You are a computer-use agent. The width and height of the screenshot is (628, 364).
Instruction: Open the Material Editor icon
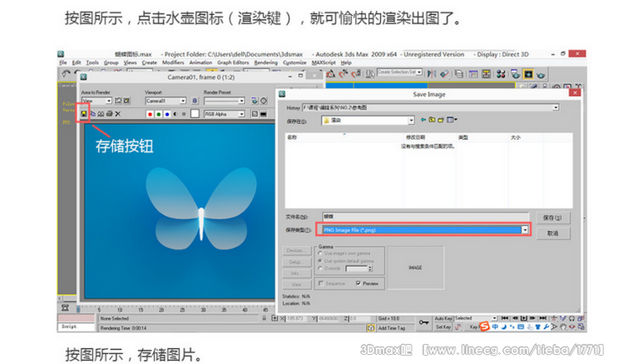(x=501, y=74)
